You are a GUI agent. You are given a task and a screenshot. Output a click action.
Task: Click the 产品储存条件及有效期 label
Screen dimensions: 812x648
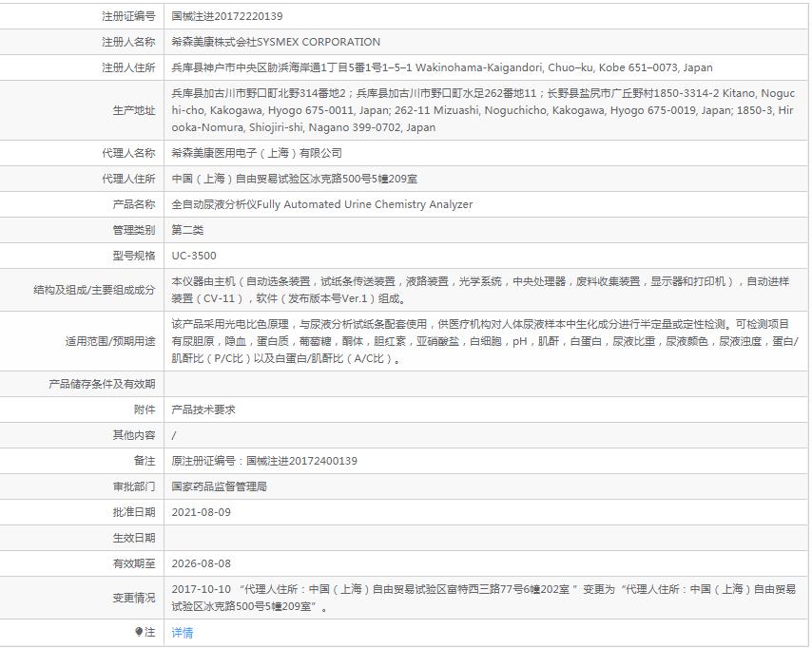point(102,384)
